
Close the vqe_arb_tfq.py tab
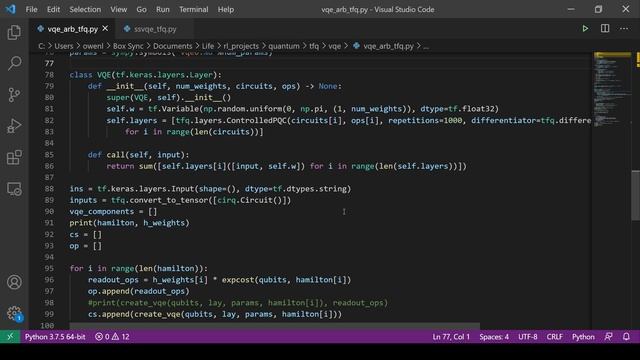pos(105,29)
